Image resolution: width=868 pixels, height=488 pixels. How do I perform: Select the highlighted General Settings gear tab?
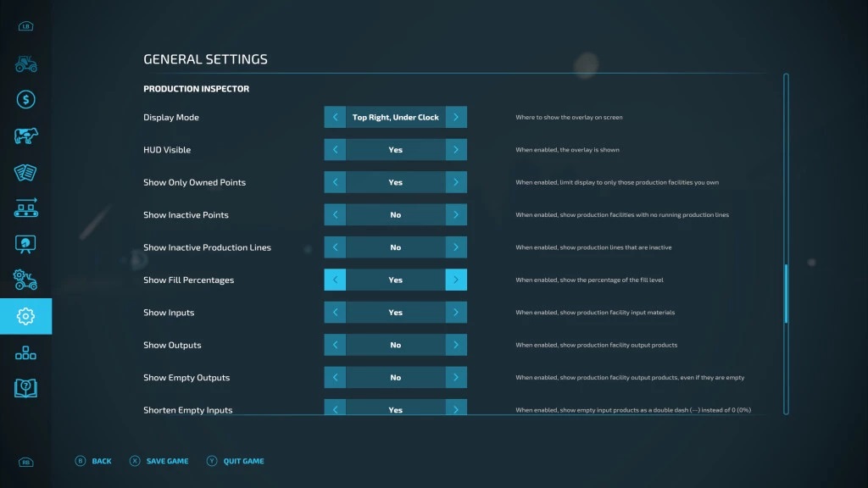point(25,316)
